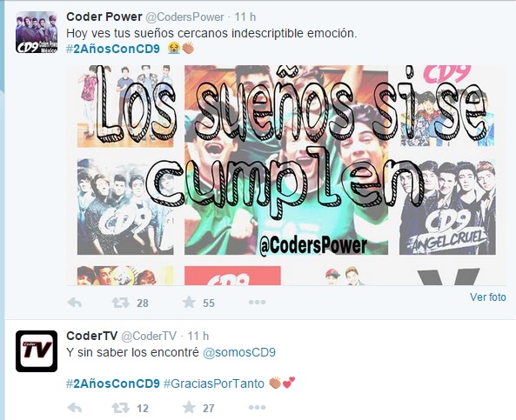Open the CoderTV display name
This screenshot has width=516, height=420.
(92, 336)
